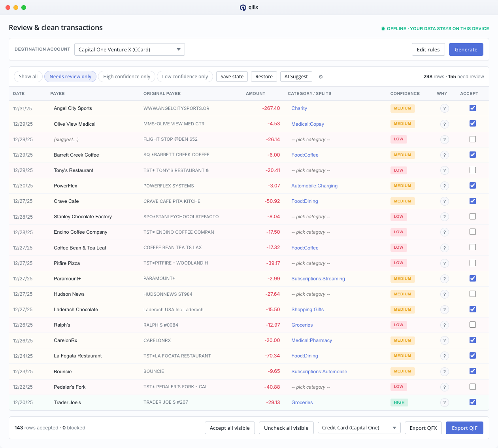Show why for FLIGHT STOP @DEN 652 row
This screenshot has height=448, width=498.
[x=445, y=140]
